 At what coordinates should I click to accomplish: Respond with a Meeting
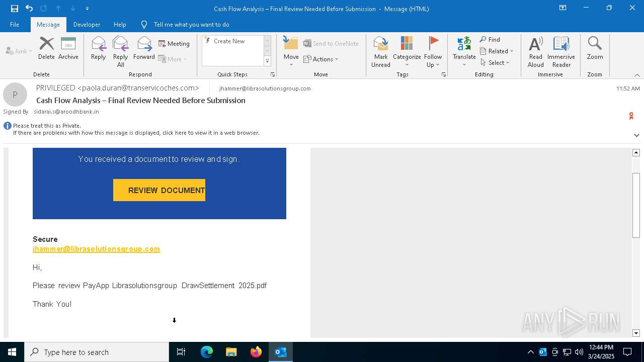coord(174,44)
